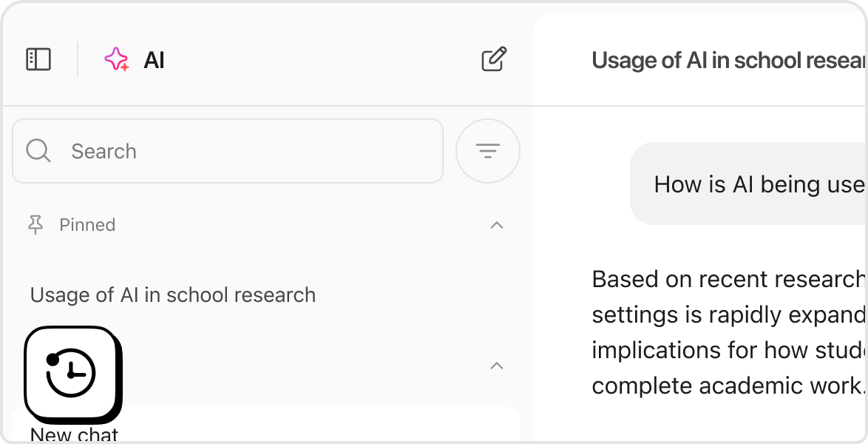The width and height of the screenshot is (868, 444).
Task: Click the line starting complete academic work
Action: click(x=728, y=386)
